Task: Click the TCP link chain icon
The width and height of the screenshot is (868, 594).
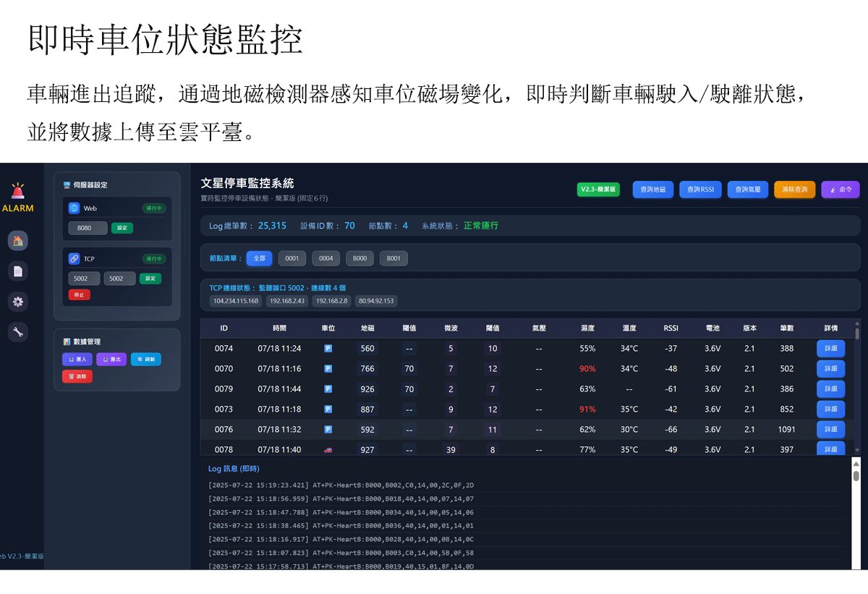Action: 74,258
